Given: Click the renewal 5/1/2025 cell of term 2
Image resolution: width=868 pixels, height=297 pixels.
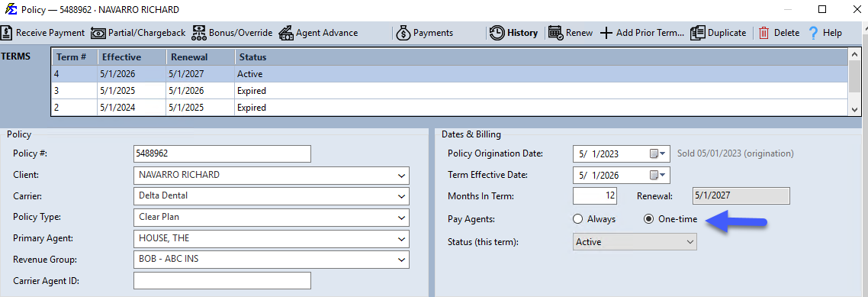Looking at the screenshot, I should click(201, 108).
